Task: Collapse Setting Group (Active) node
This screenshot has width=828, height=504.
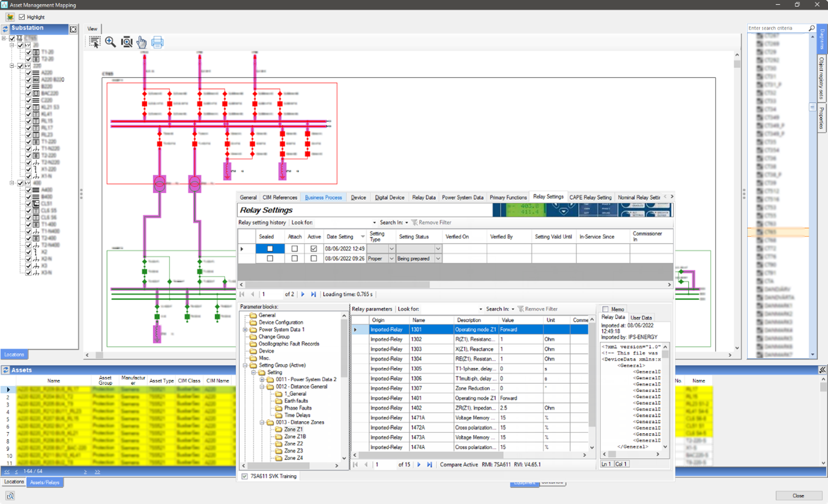Action: (245, 365)
